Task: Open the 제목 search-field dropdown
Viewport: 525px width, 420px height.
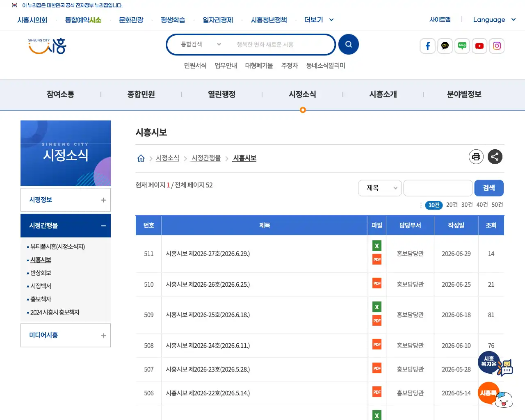Action: click(380, 188)
